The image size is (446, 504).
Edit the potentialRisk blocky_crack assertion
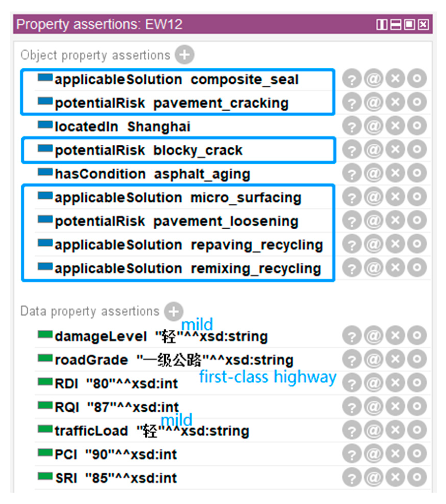(417, 150)
